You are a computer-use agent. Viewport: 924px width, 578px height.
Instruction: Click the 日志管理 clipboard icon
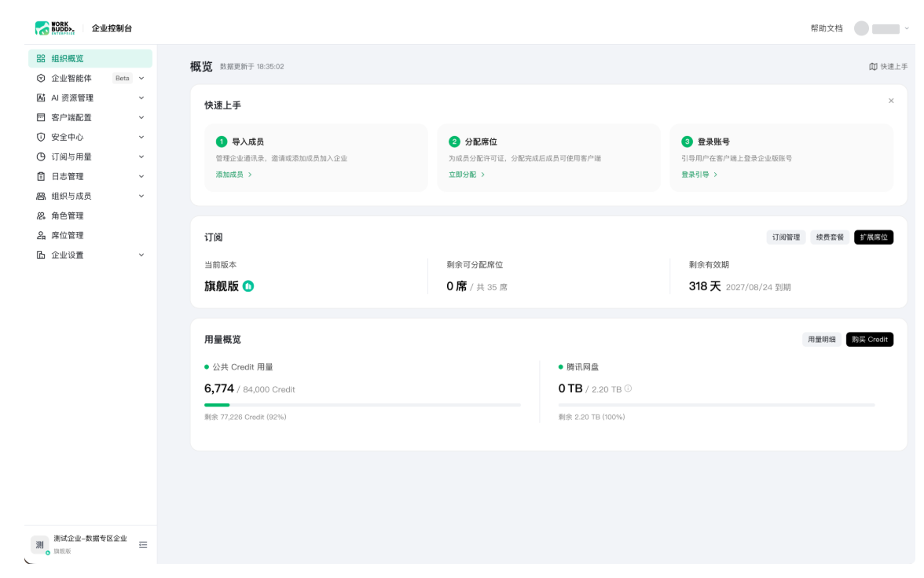click(x=41, y=176)
